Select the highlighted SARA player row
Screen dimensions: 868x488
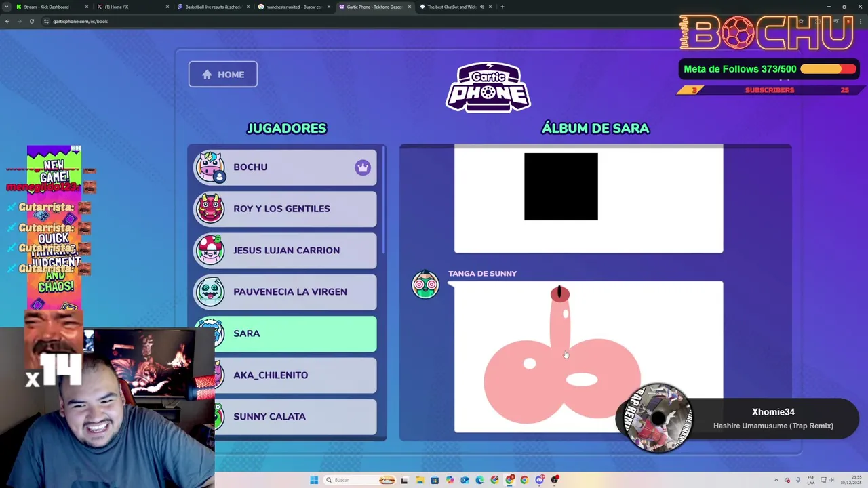pos(285,333)
